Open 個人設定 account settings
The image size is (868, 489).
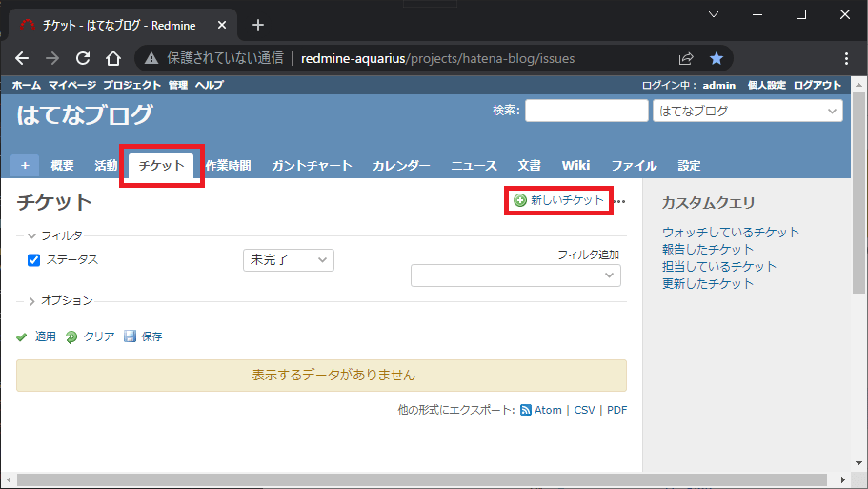click(767, 85)
